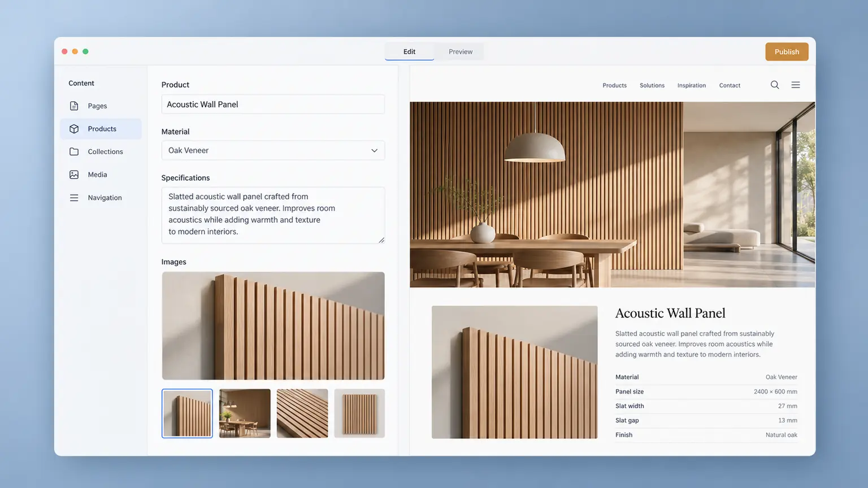Click into the Specifications text area
The height and width of the screenshot is (488, 868).
tap(273, 215)
